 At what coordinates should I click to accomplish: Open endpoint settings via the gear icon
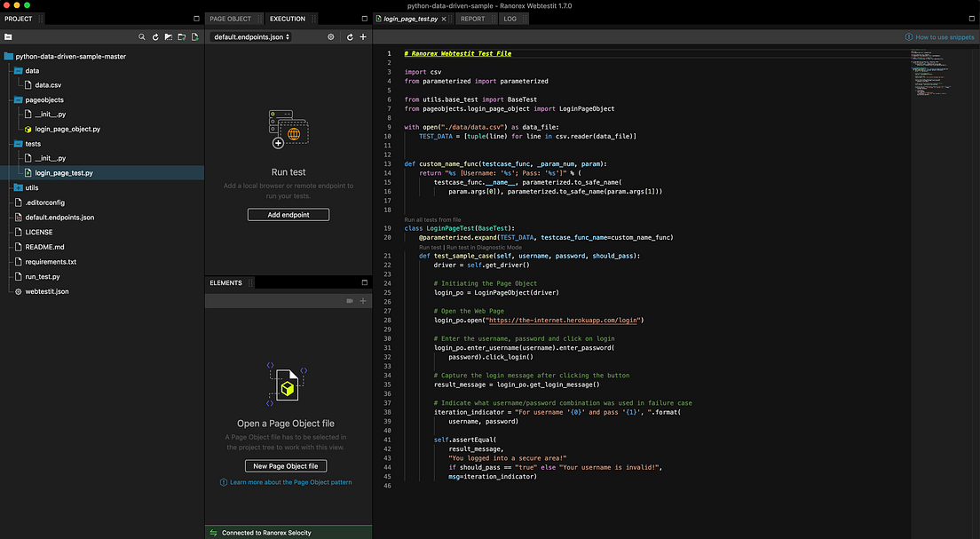click(x=331, y=37)
